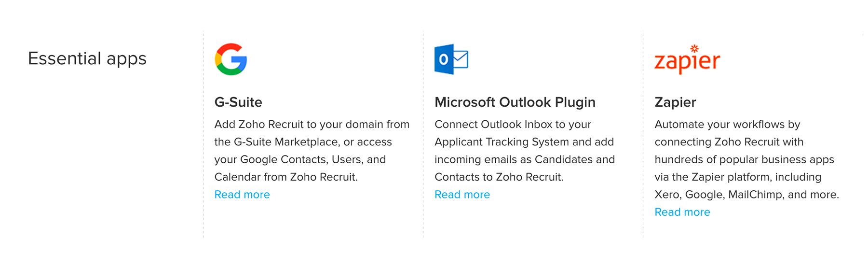The image size is (868, 268).
Task: Click the "Xero, Google, MailChimp" text line
Action: [x=719, y=195]
